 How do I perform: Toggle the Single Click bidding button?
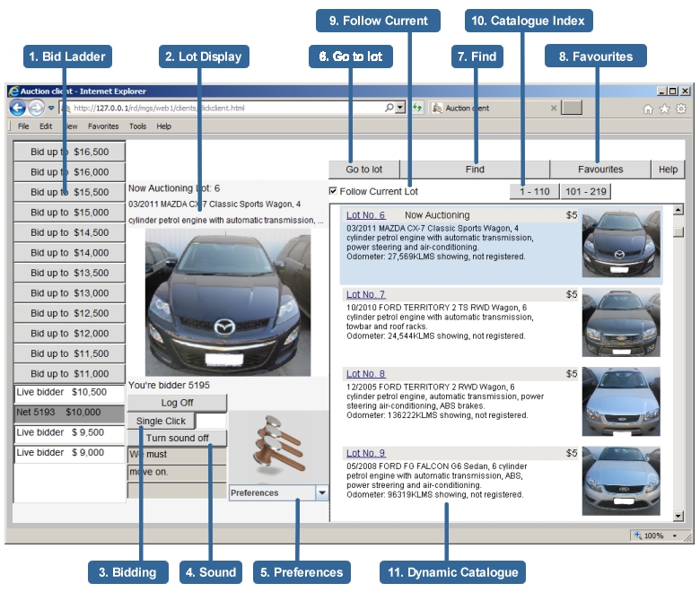[x=162, y=421]
